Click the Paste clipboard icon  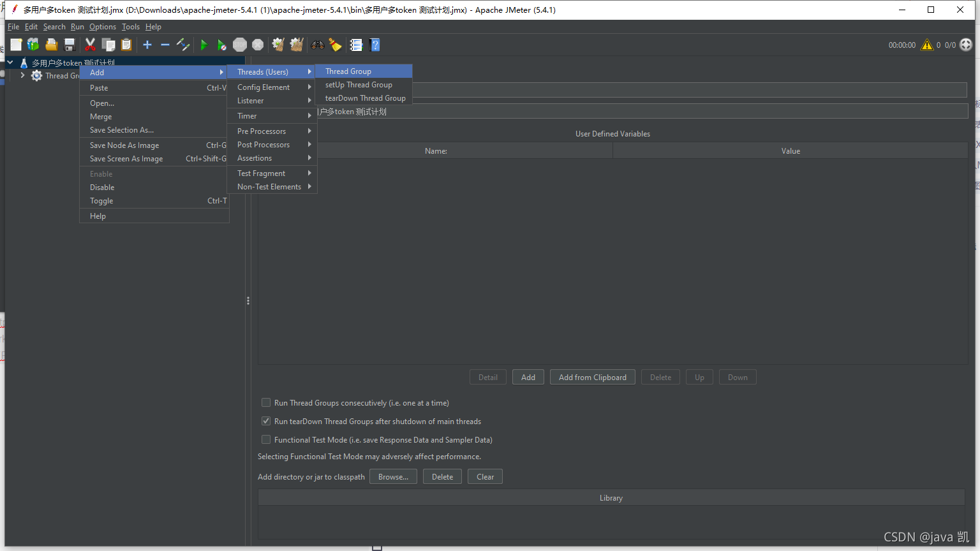(x=126, y=45)
